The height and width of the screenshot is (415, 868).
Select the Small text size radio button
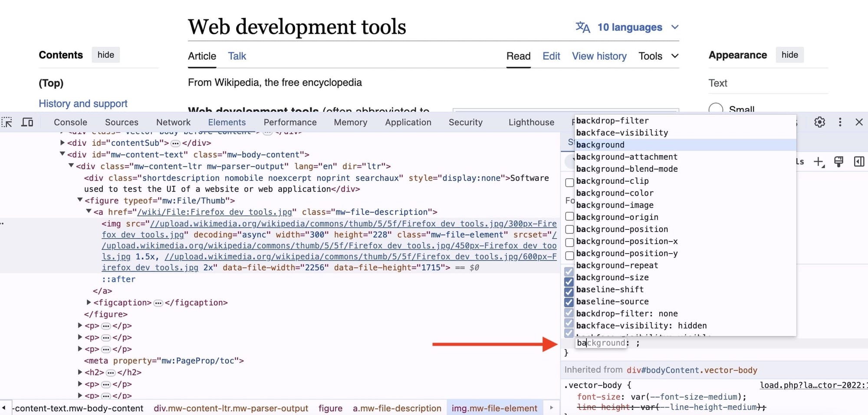716,109
